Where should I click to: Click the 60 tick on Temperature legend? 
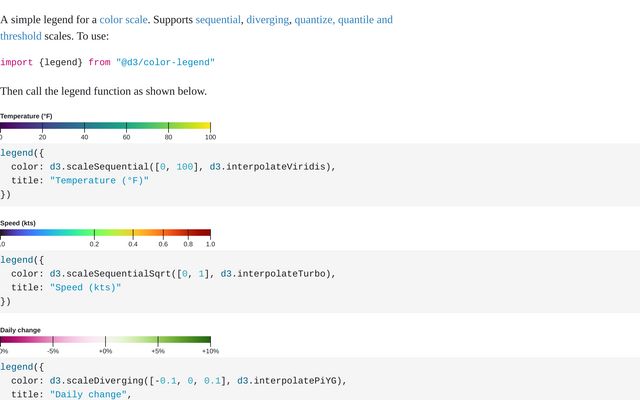127,137
